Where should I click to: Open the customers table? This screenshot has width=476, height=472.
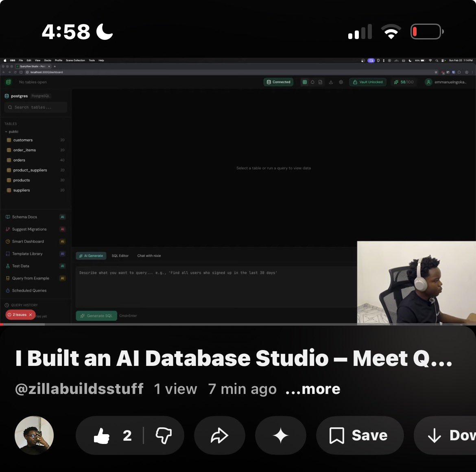pyautogui.click(x=36, y=140)
